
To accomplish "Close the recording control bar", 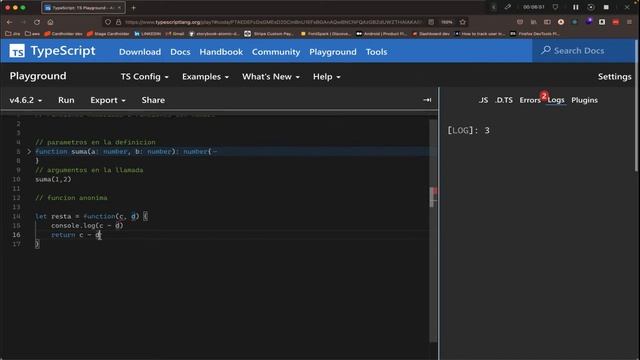I will [627, 7].
